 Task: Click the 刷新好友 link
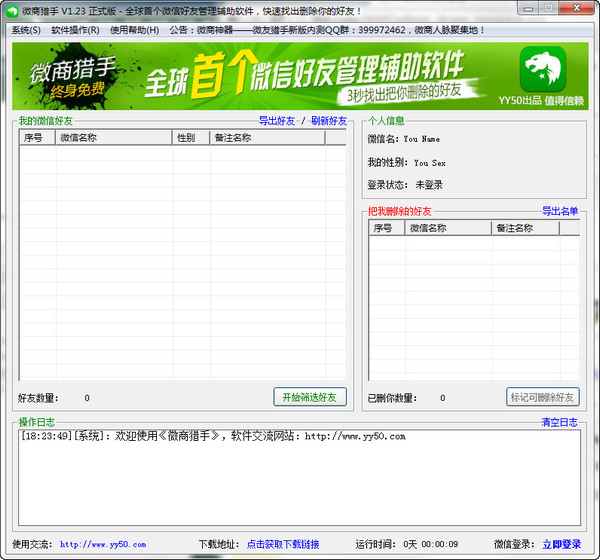click(x=329, y=121)
